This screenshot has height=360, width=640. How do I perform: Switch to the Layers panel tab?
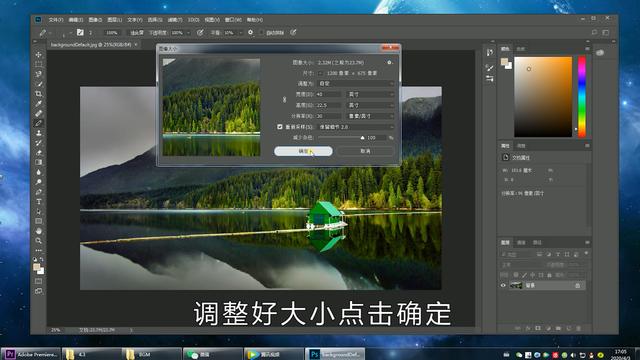tap(505, 242)
